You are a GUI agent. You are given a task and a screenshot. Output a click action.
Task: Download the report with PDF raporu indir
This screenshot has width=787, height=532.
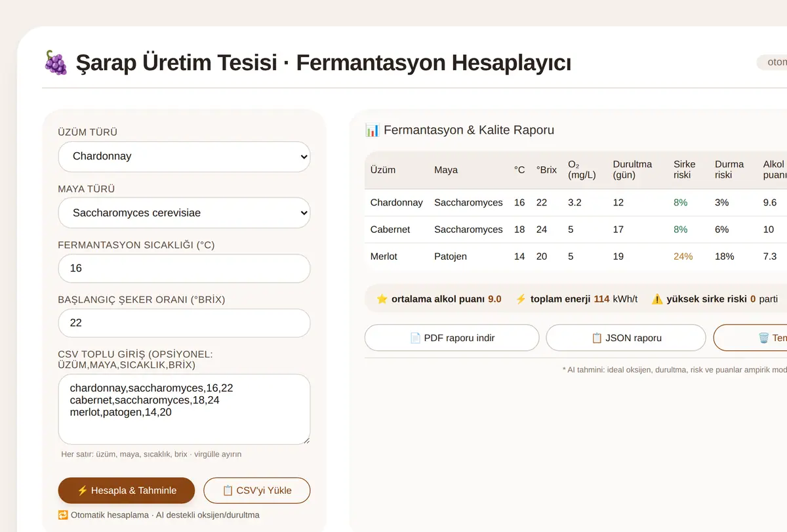coord(452,338)
